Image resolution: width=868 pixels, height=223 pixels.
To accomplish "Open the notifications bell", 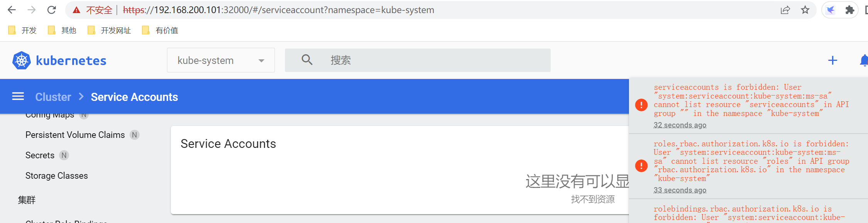I will pyautogui.click(x=864, y=60).
